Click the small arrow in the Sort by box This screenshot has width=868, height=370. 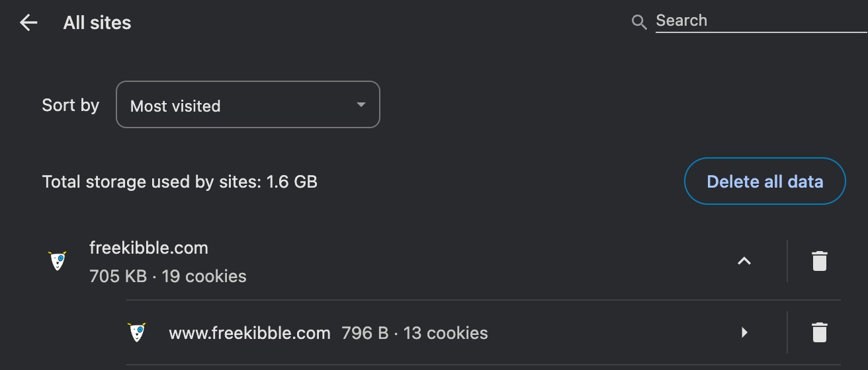point(361,105)
